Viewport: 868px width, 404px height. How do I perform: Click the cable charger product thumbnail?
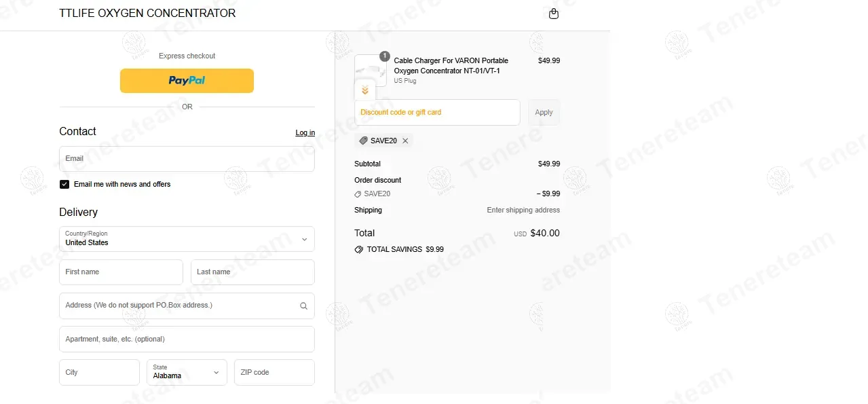pos(371,71)
